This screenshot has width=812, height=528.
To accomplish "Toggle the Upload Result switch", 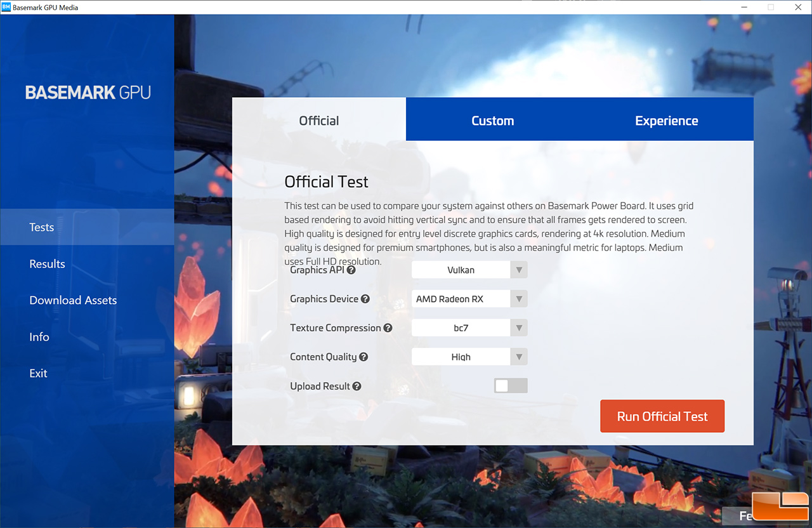I will pyautogui.click(x=511, y=385).
